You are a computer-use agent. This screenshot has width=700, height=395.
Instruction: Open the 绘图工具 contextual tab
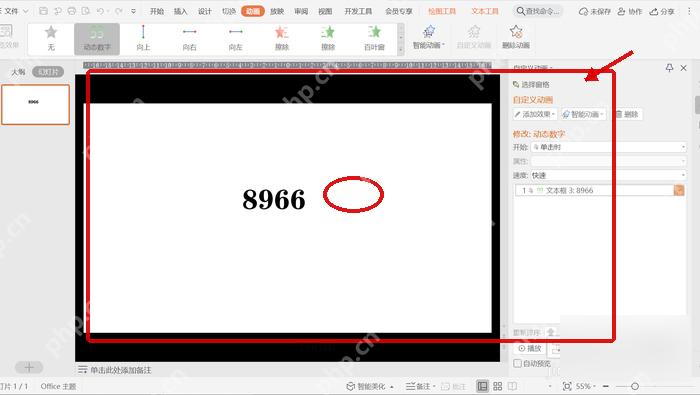[442, 11]
